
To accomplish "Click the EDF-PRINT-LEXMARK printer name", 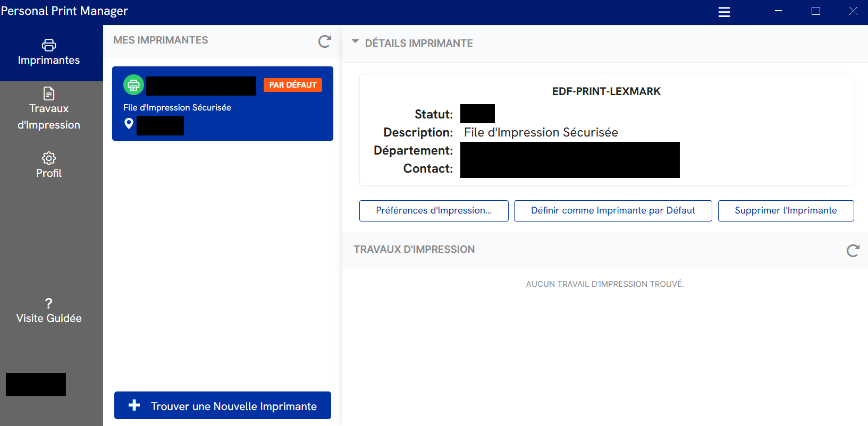I will click(x=606, y=91).
